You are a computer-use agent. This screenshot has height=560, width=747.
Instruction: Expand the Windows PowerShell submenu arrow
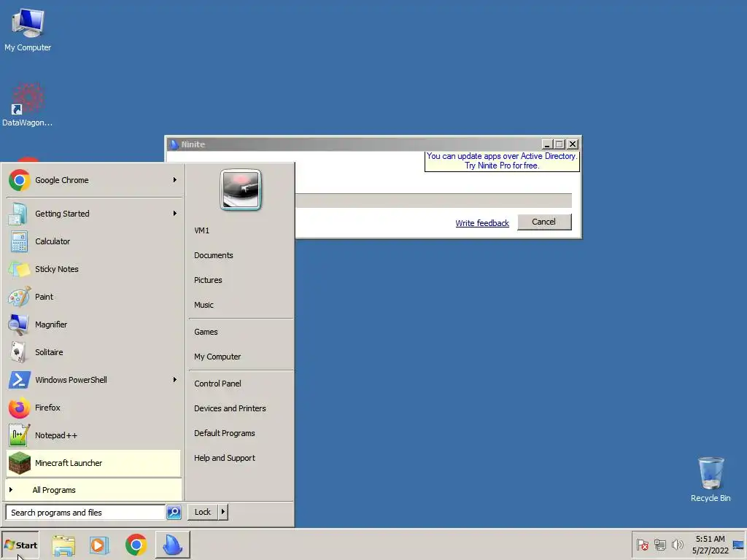(x=175, y=379)
